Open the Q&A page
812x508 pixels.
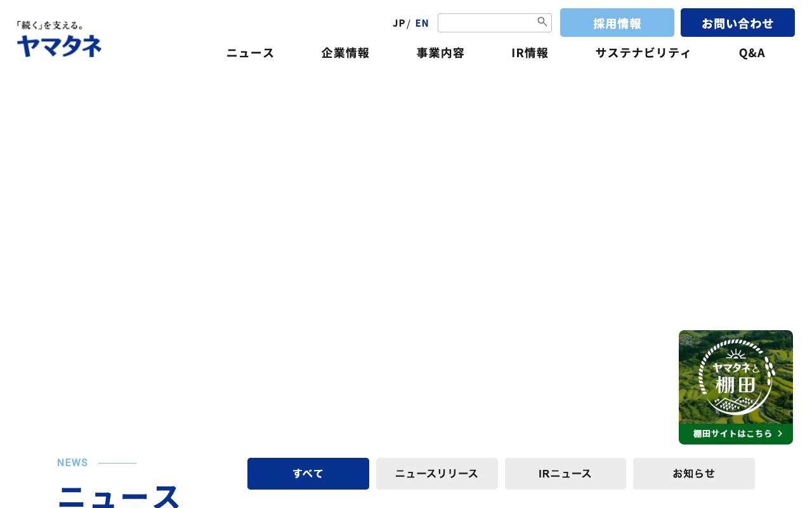coord(752,53)
